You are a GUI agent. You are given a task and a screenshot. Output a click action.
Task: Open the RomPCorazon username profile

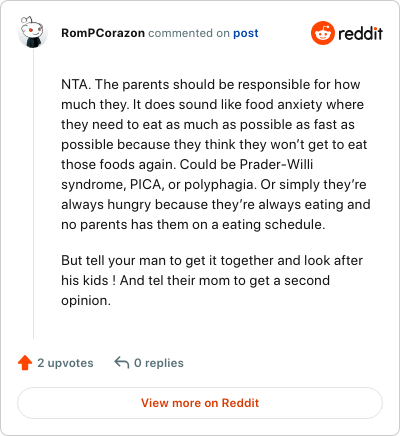click(103, 33)
